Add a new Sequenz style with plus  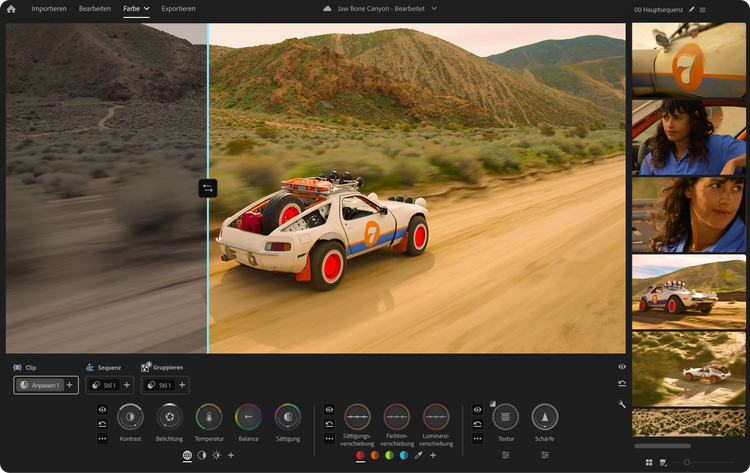126,385
